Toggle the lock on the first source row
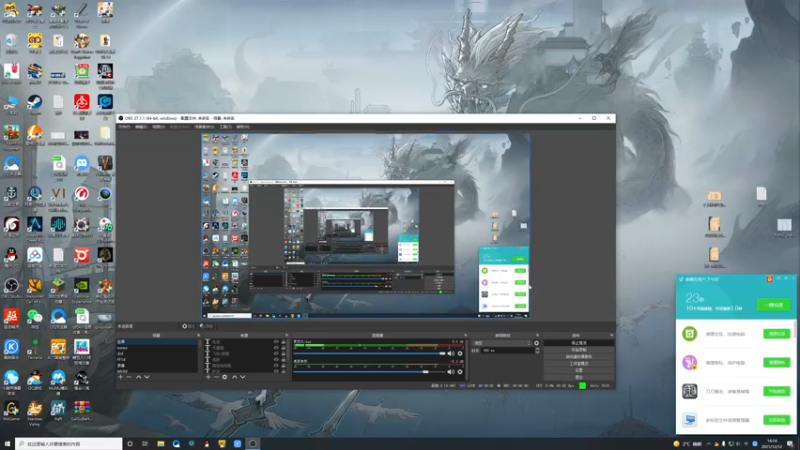The width and height of the screenshot is (800, 450). coord(283,342)
